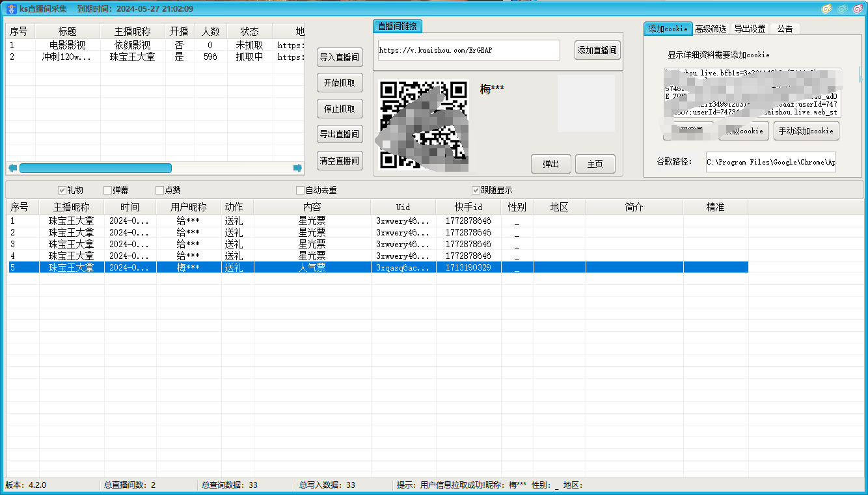This screenshot has height=495, width=868.
Task: Open the 公告 tab
Action: click(x=785, y=29)
